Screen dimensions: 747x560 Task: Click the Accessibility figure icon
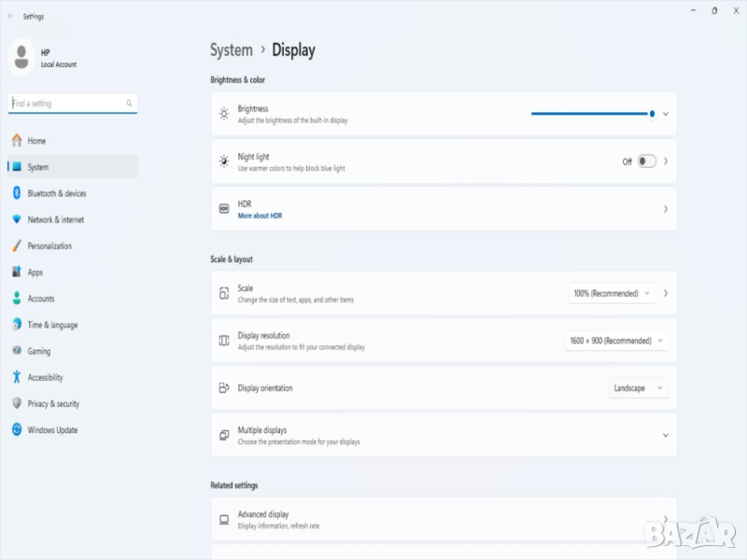(17, 378)
